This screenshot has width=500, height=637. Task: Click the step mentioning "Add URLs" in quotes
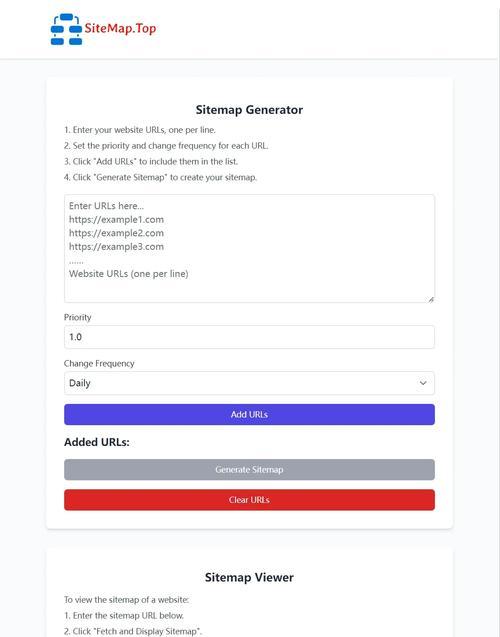click(x=151, y=162)
